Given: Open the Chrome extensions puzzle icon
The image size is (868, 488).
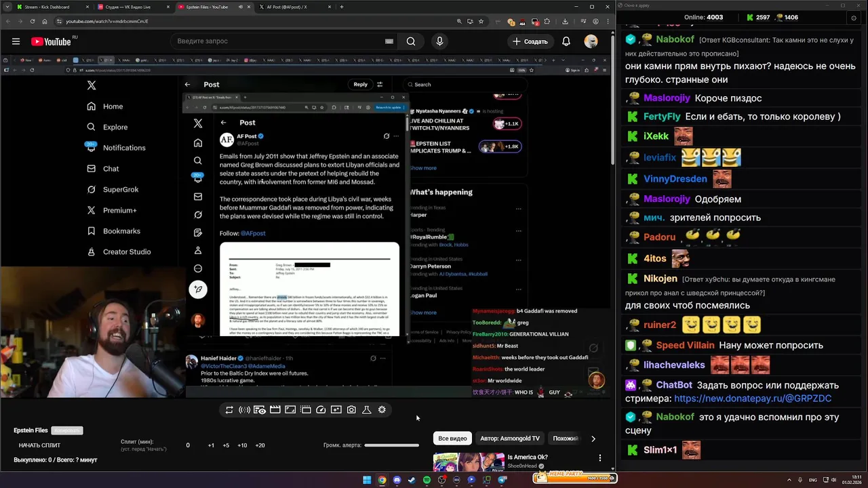Looking at the screenshot, I should [x=547, y=21].
